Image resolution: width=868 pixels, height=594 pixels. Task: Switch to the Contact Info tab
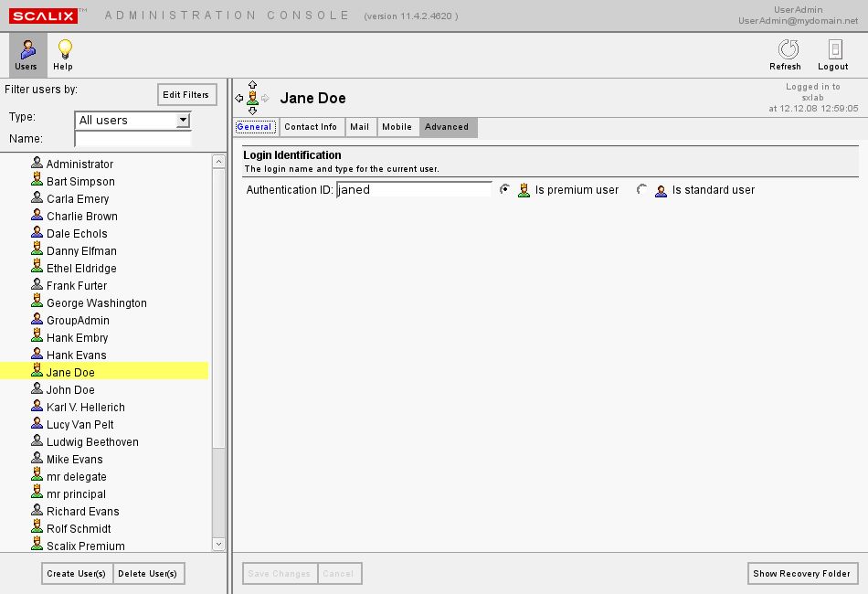click(311, 127)
